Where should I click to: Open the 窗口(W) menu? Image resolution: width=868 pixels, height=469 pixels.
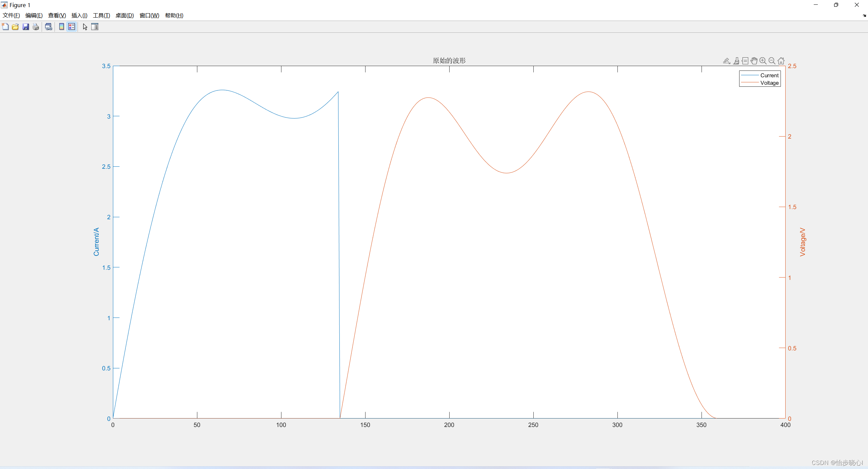point(149,15)
